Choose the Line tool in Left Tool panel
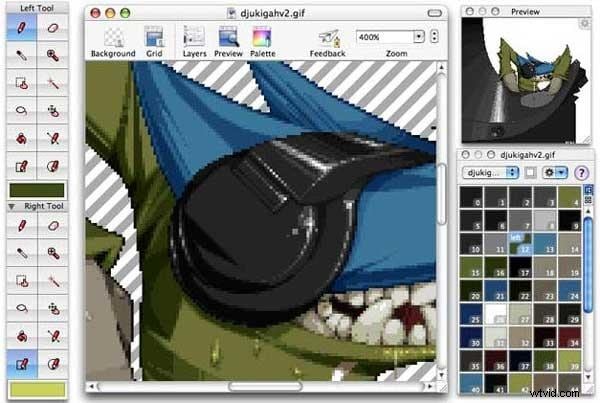 click(53, 138)
